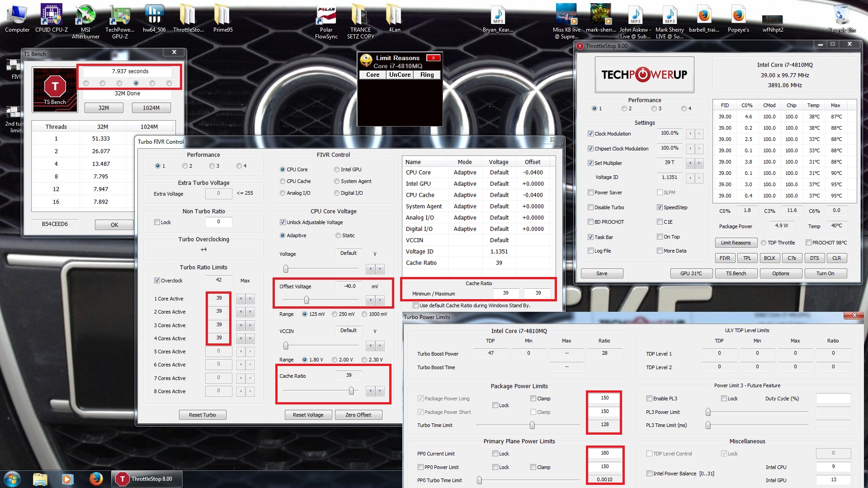Click the Reset Voltage button

(308, 415)
